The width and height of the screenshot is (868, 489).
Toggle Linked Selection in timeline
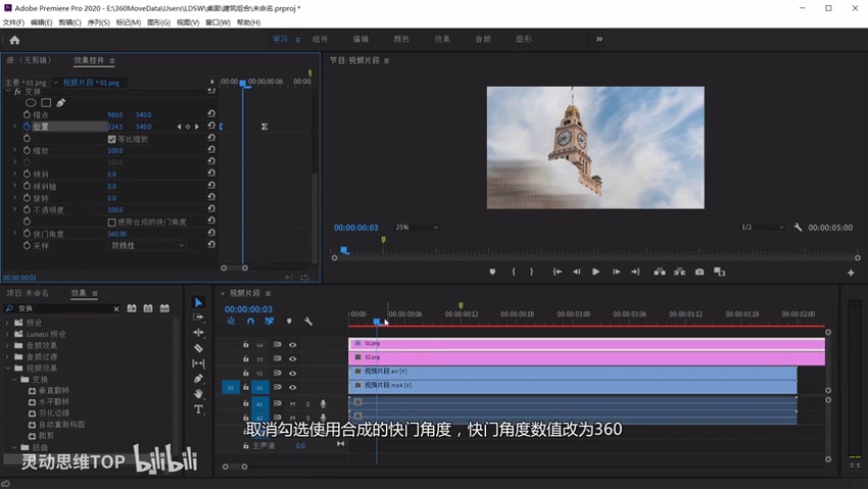(x=269, y=321)
